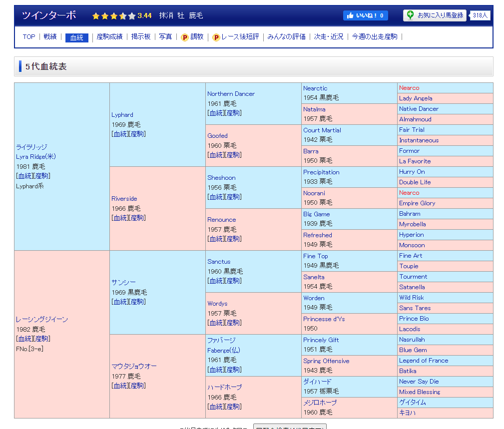Select the 血統 tab
The image size is (504, 429).
(77, 37)
